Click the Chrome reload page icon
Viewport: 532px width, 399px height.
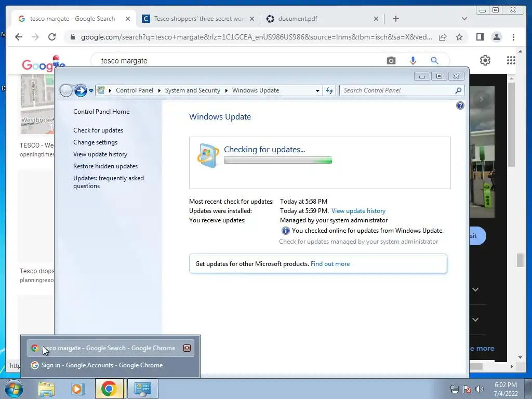click(x=51, y=37)
